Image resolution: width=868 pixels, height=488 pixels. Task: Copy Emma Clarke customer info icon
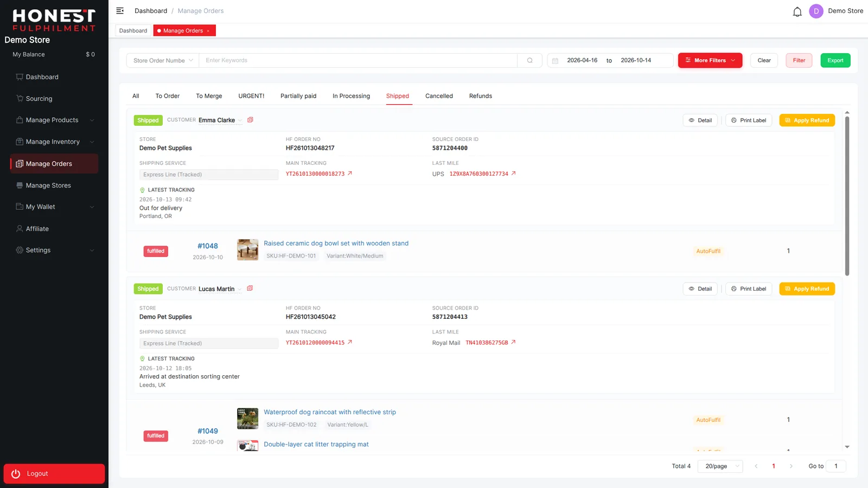pos(250,120)
